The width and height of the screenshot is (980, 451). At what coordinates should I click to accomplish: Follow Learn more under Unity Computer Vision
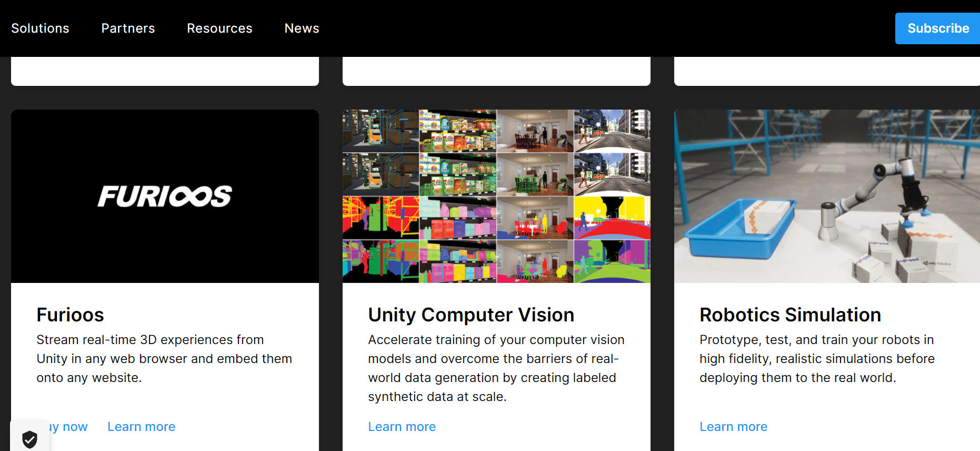[x=402, y=427]
